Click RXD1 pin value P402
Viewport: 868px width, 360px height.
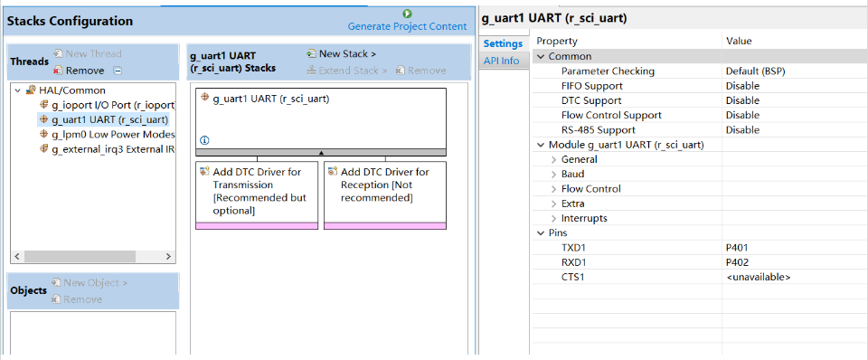(737, 262)
